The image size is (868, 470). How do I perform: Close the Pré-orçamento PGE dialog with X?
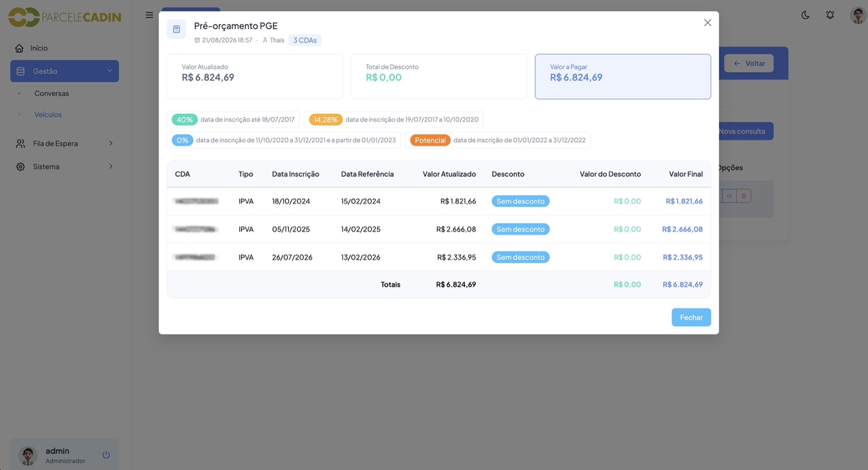[x=707, y=23]
